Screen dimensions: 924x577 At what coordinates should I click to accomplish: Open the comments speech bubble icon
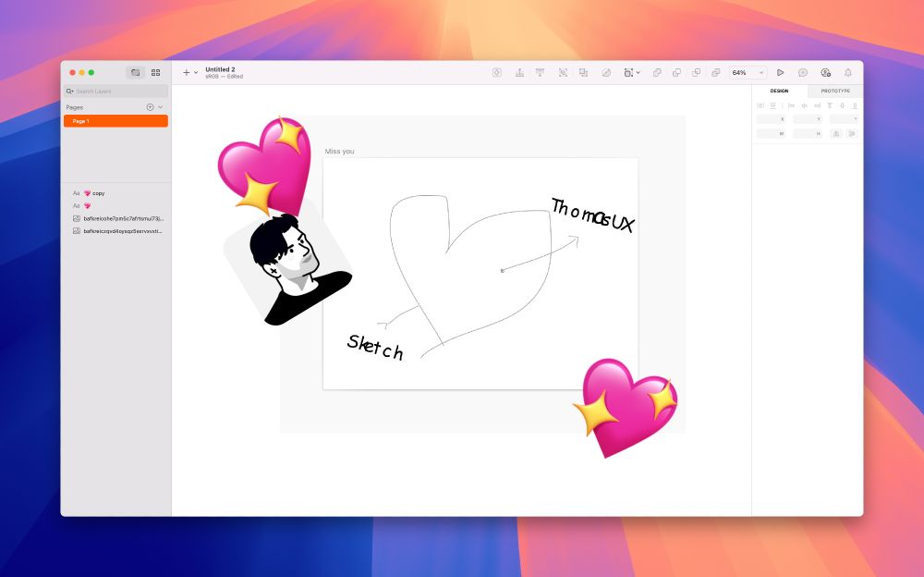point(803,72)
